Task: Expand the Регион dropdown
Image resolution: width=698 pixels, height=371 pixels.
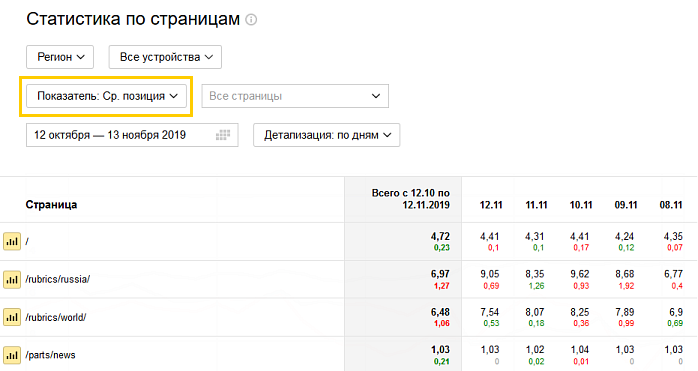Action: pos(60,57)
